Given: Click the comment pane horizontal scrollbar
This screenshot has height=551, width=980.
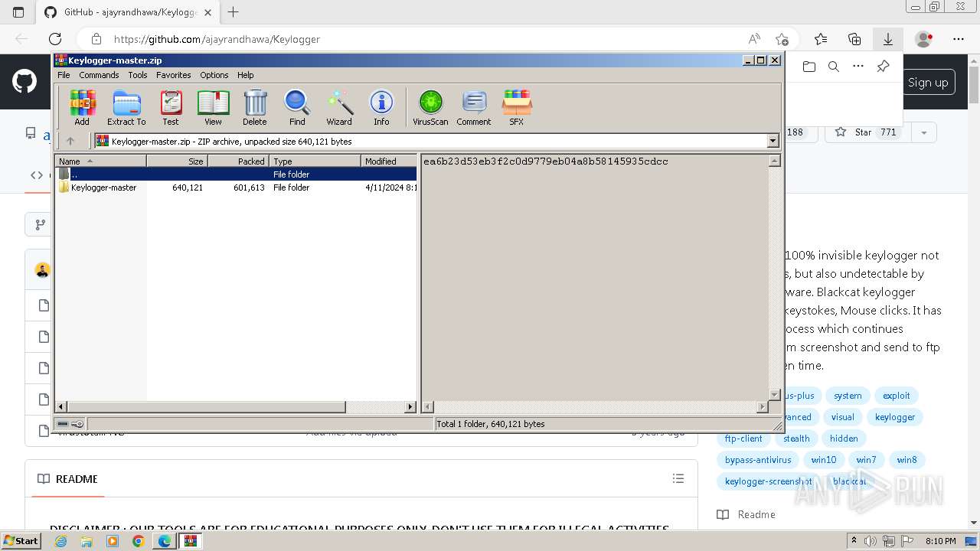Looking at the screenshot, I should click(595, 407).
